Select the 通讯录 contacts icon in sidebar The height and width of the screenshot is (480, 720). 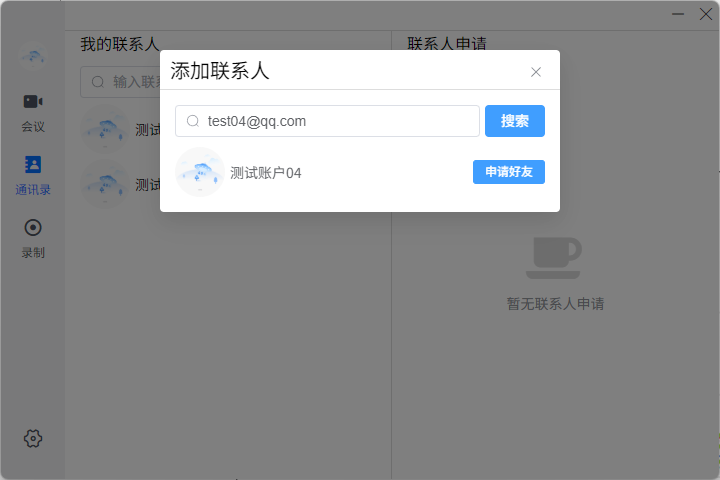click(33, 164)
